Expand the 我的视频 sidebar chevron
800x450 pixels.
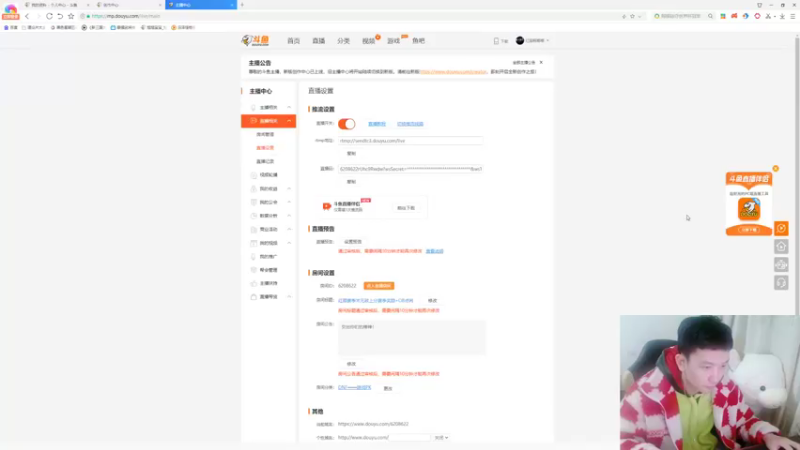pos(289,243)
